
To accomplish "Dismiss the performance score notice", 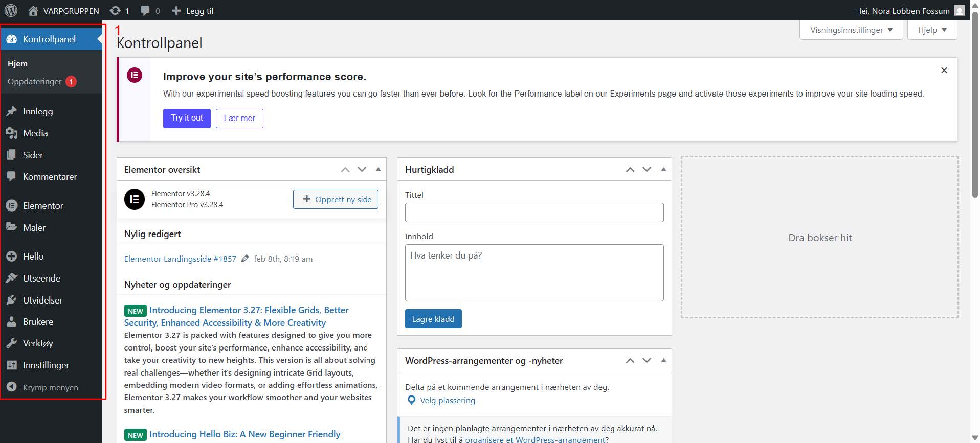I will pyautogui.click(x=944, y=70).
